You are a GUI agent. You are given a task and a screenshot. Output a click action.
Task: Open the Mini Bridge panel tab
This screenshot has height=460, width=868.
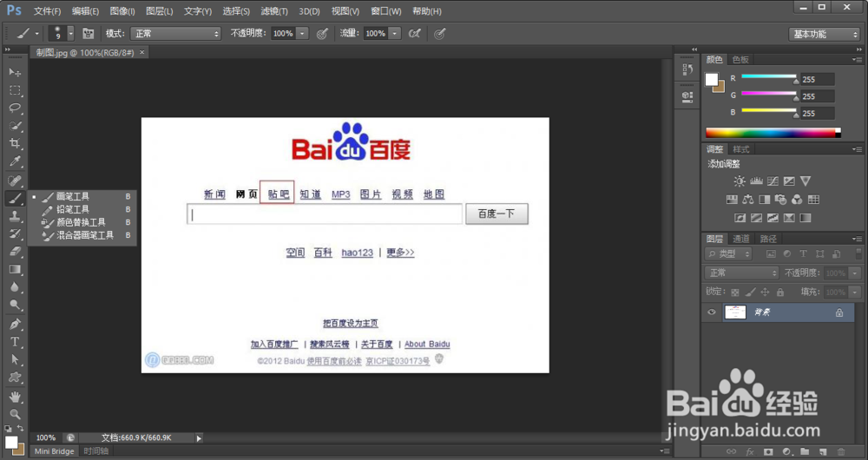54,451
